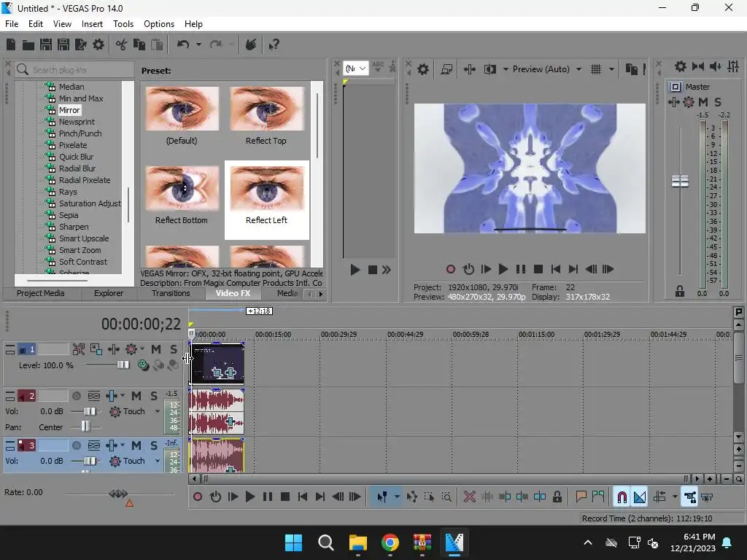Open auto ripple mode dropdown arrow

(x=675, y=497)
